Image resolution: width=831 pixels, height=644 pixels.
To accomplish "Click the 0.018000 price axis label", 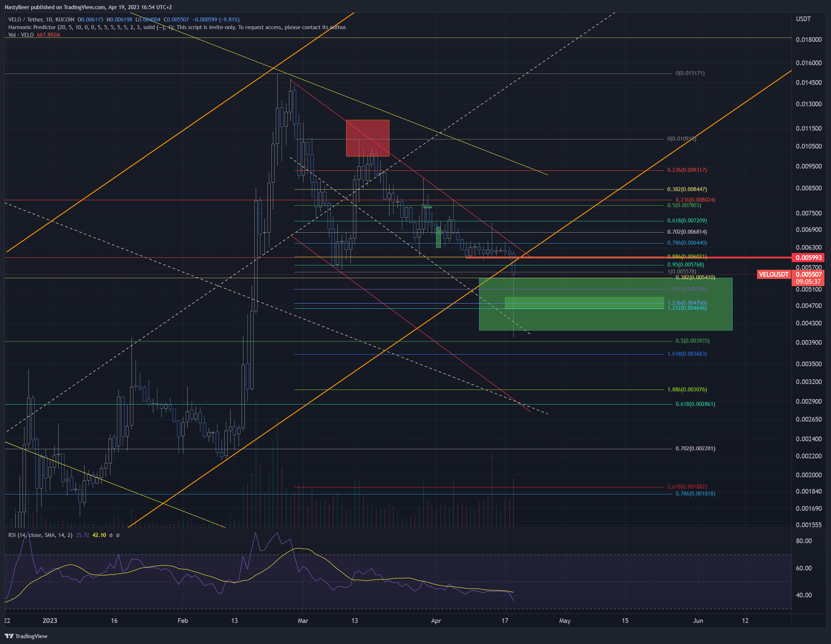I will point(808,40).
